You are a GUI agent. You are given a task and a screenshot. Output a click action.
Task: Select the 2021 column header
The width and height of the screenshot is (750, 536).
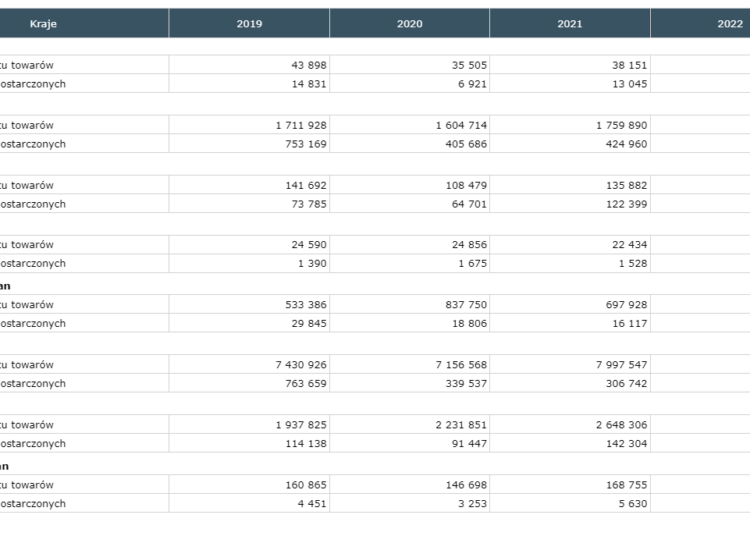570,23
